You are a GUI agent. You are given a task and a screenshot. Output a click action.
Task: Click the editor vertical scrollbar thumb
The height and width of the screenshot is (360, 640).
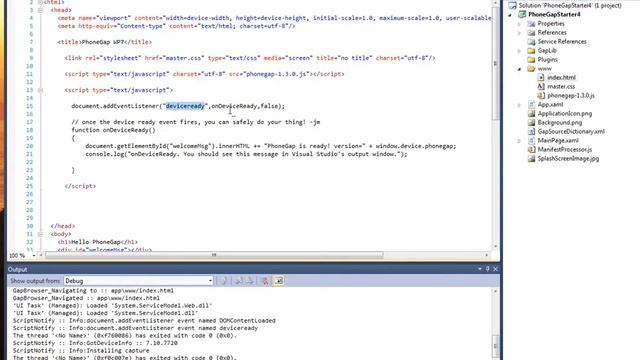(496, 63)
